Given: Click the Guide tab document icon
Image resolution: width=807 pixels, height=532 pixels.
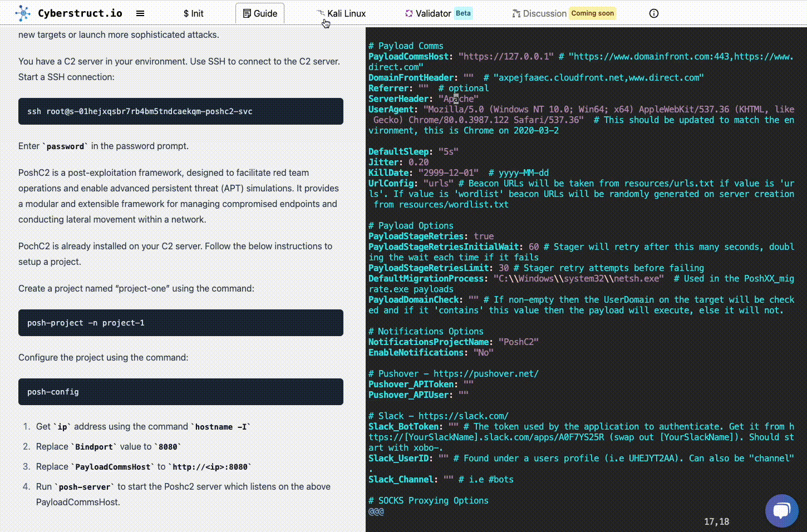Looking at the screenshot, I should coord(247,13).
